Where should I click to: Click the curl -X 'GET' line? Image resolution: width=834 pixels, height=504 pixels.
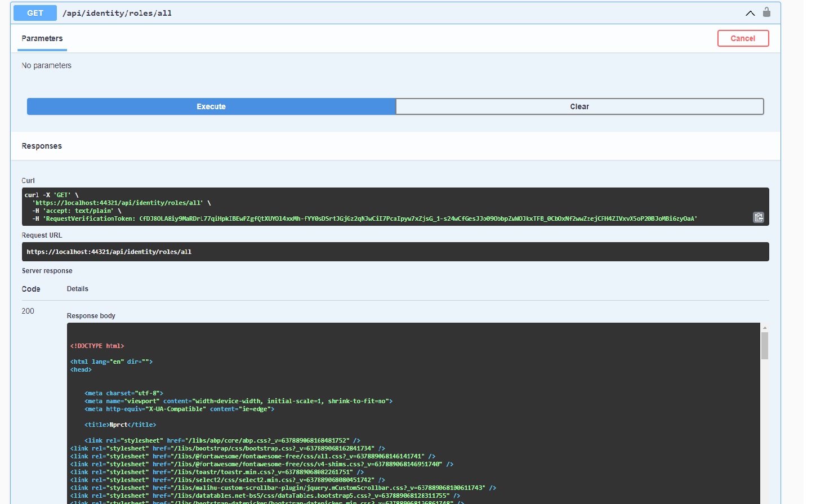pos(52,195)
